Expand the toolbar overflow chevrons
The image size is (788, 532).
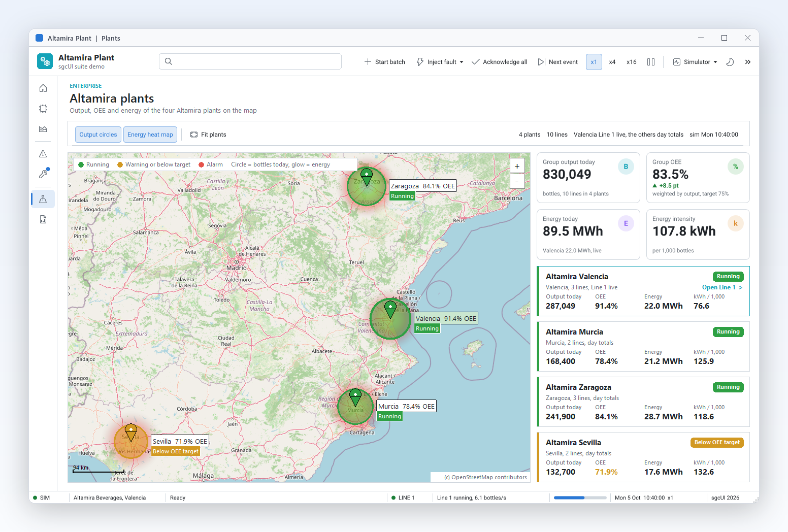tap(748, 62)
